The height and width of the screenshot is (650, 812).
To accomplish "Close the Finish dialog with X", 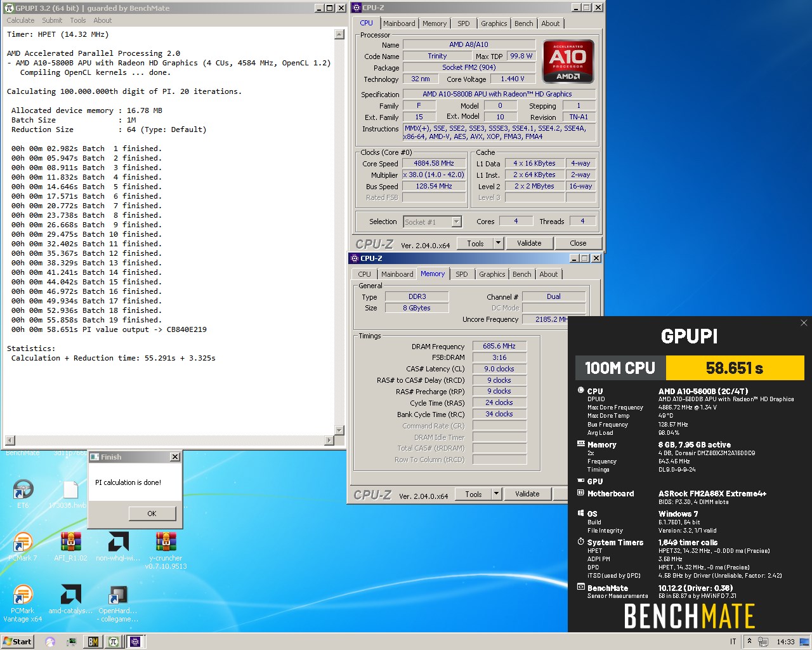I will (175, 457).
